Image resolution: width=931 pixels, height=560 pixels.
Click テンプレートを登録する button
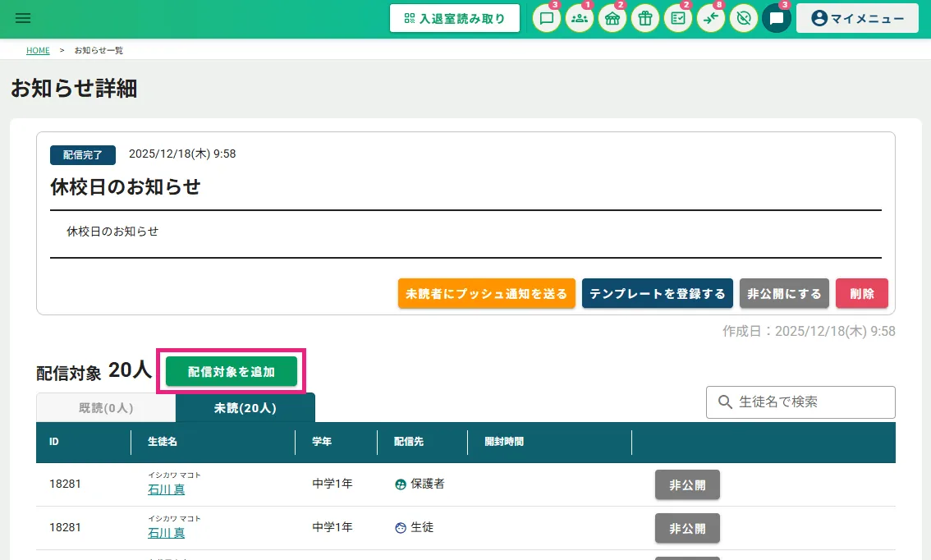pos(658,293)
